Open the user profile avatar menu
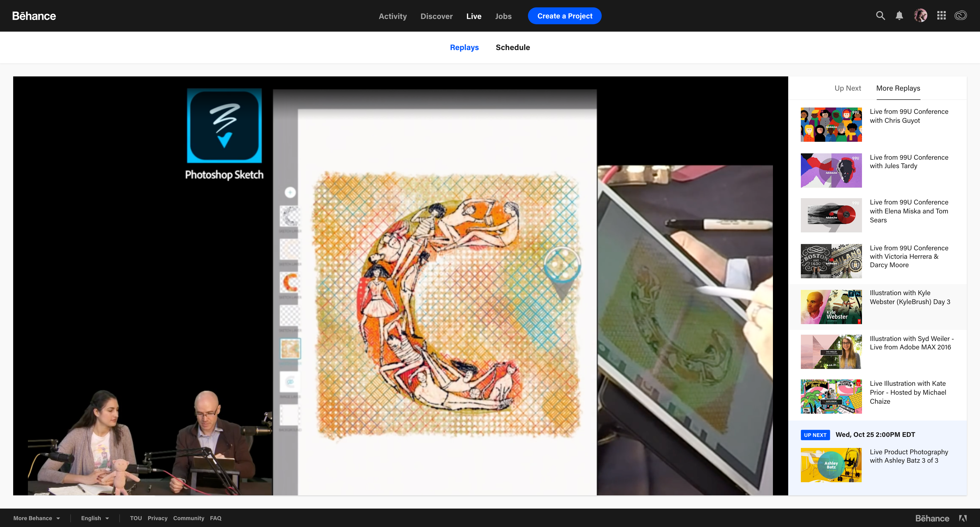Image resolution: width=980 pixels, height=527 pixels. tap(920, 16)
